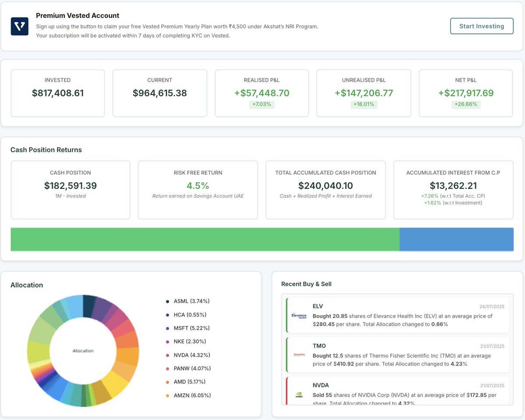This screenshot has height=420, width=525.
Task: Click the +26.66% net P&L badge
Action: click(466, 104)
